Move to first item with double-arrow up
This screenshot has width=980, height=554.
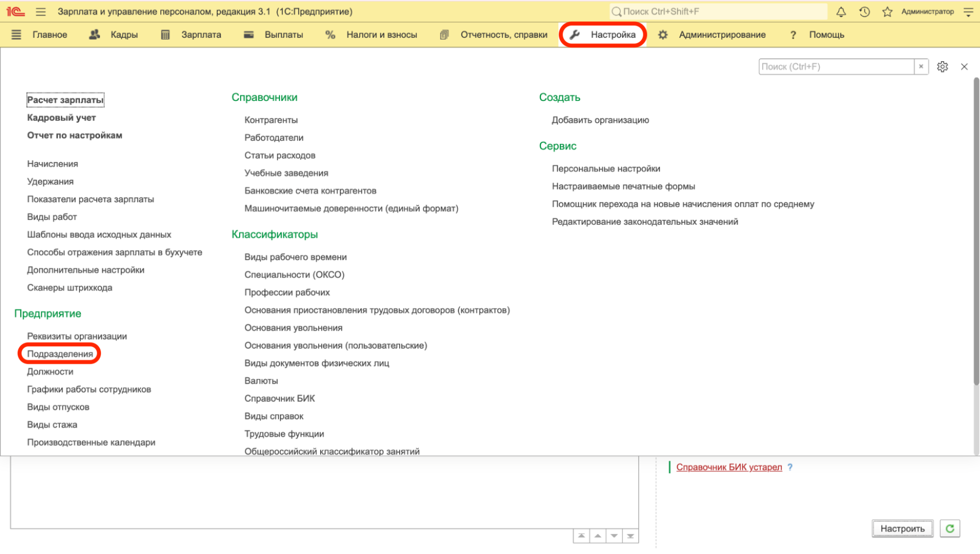[x=581, y=536]
